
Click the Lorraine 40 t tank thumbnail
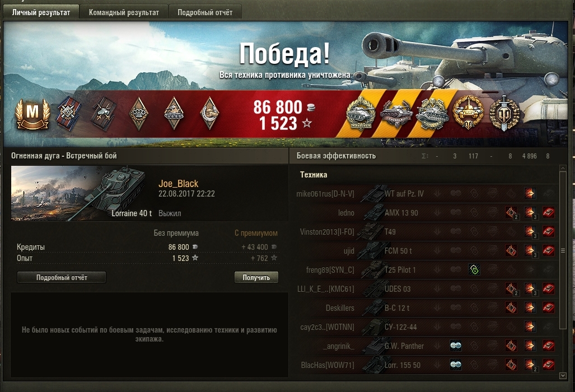(82, 193)
